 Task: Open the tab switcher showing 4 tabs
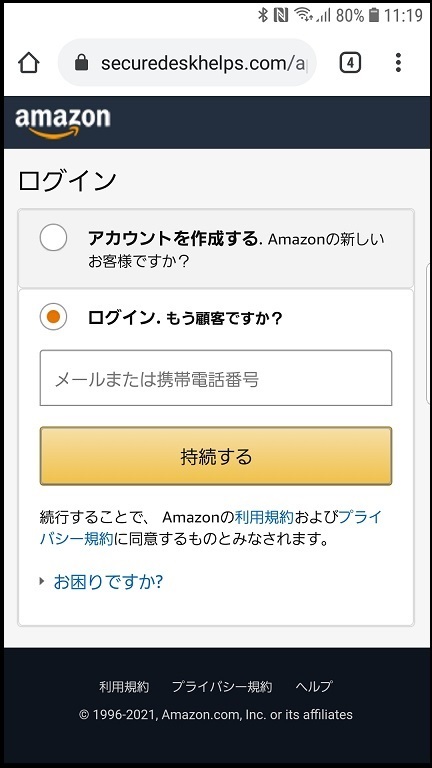click(x=350, y=63)
